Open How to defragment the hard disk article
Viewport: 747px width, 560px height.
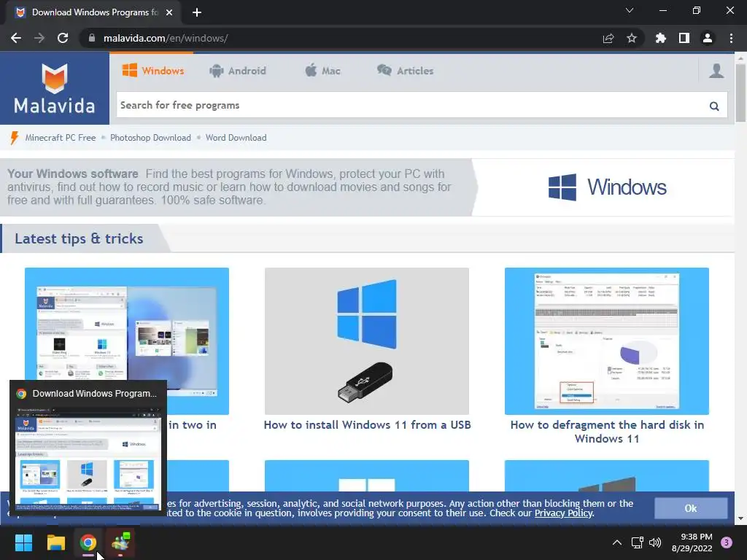coord(607,432)
